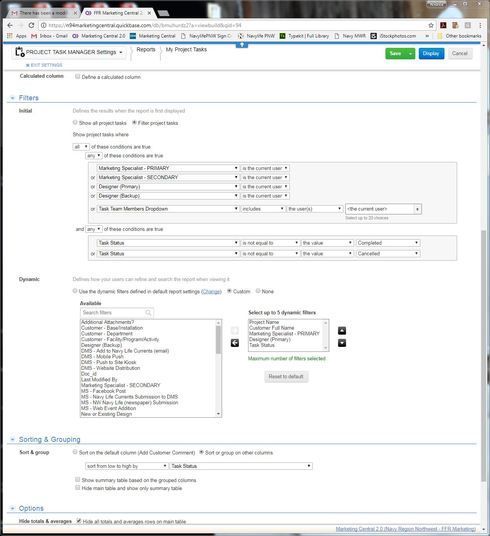Click Reset to default button
This screenshot has width=490, height=536.
coord(286,376)
